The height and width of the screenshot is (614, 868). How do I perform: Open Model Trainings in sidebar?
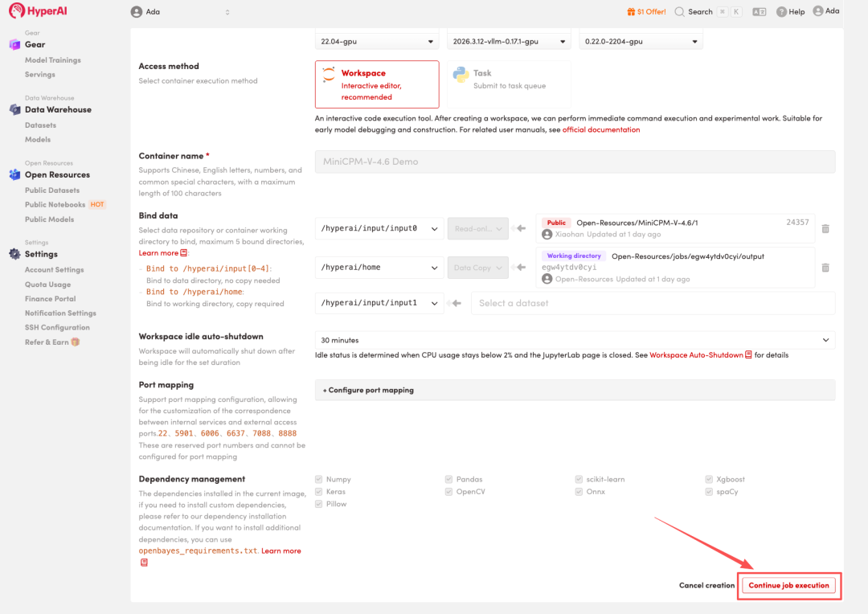pyautogui.click(x=53, y=59)
